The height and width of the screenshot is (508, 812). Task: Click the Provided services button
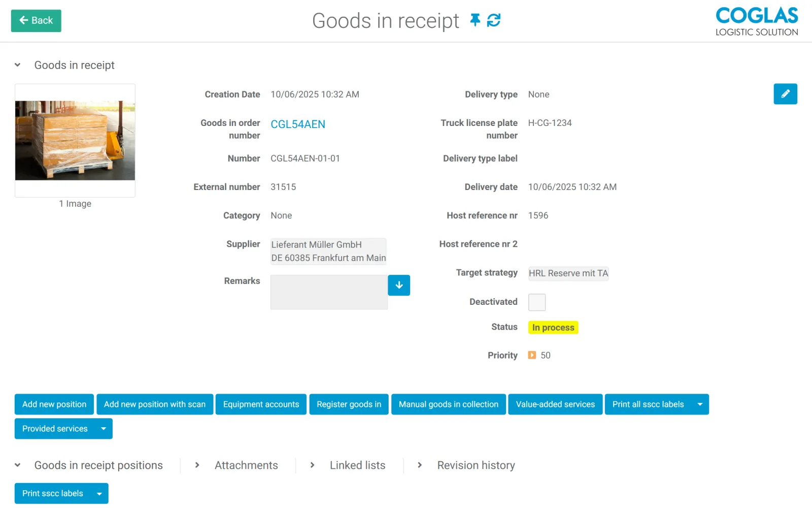click(55, 429)
